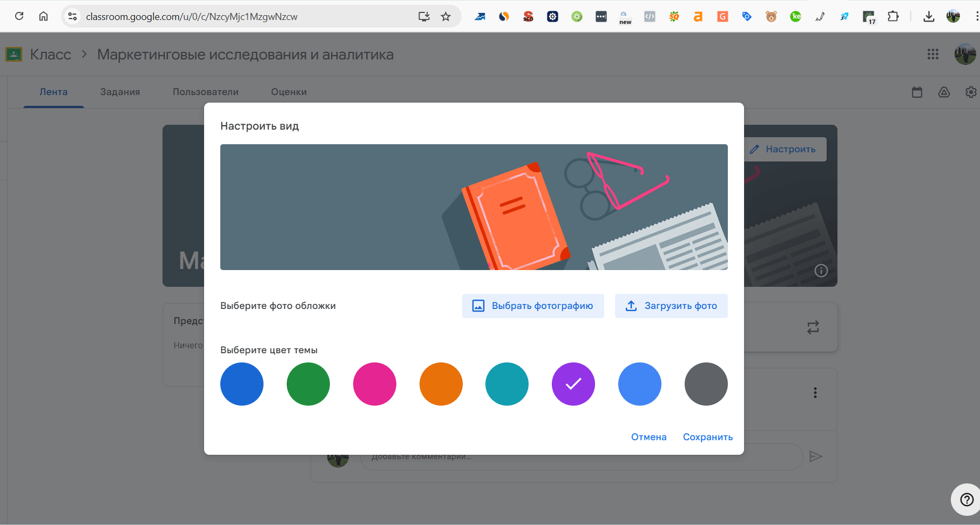
Task: Select the purple theme color with the checkmark
Action: click(x=573, y=384)
